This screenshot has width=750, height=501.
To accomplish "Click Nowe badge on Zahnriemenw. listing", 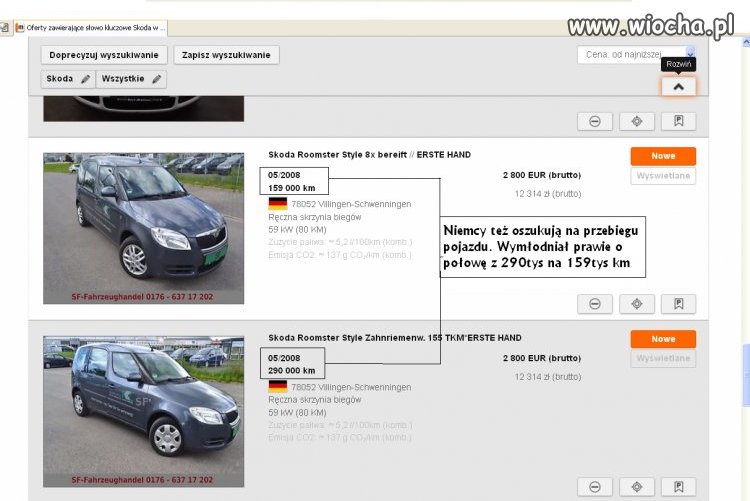I will click(x=663, y=339).
